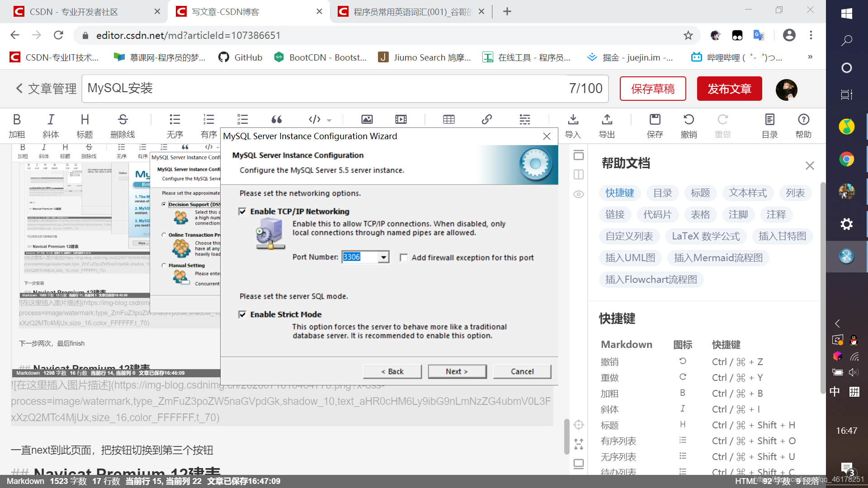This screenshot has height=488, width=868.
Task: Undo with 撤销 icon
Action: [689, 126]
